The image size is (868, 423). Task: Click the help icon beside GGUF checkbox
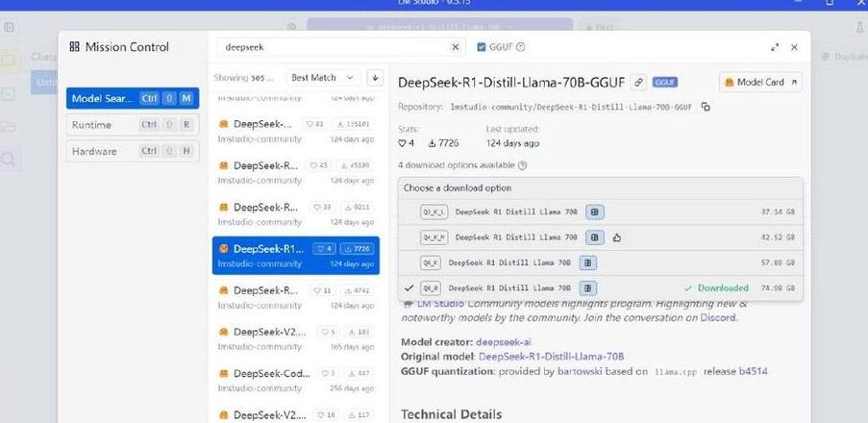520,47
